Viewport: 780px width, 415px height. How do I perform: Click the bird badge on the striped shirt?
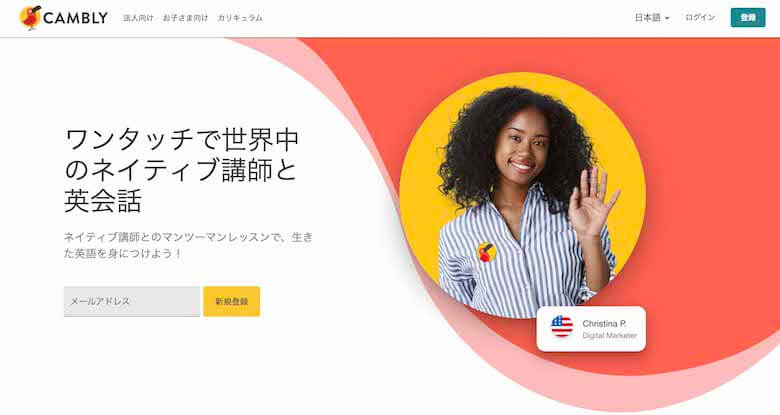(x=487, y=252)
